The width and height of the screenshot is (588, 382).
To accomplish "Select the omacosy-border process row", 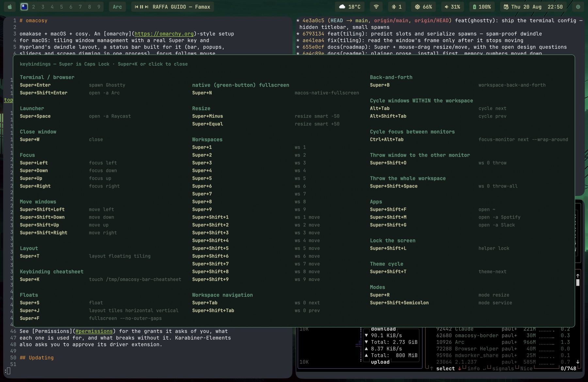I will coord(503,335).
